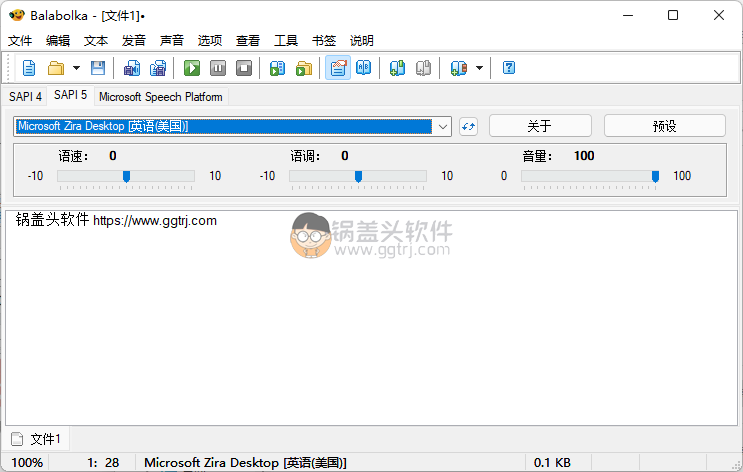Click the bookmark insert book icon
The width and height of the screenshot is (743, 472).
click(x=458, y=68)
